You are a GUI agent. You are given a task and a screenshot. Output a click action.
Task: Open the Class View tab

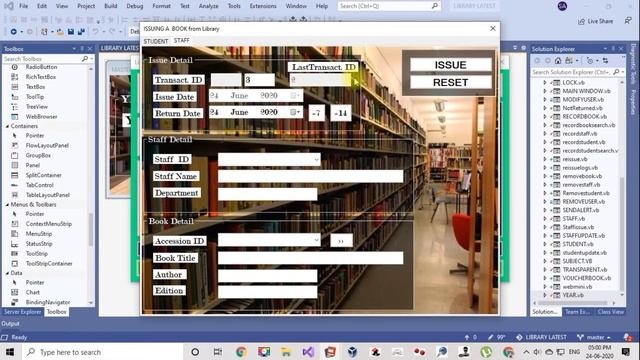coord(610,312)
